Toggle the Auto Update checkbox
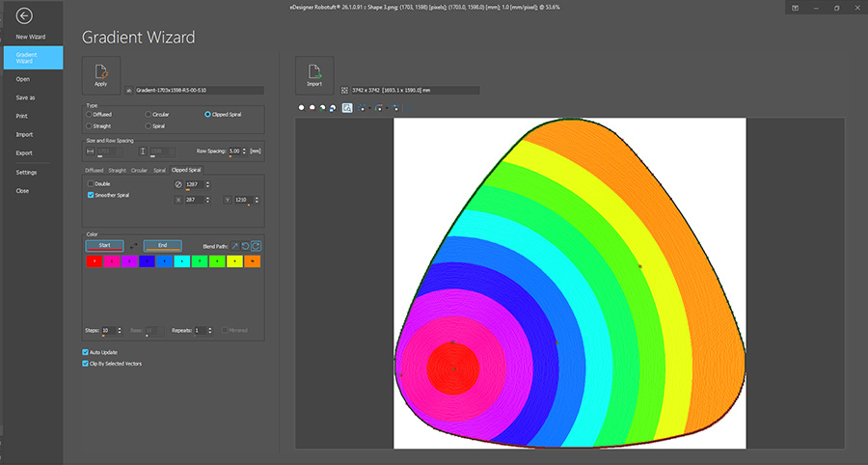This screenshot has height=465, width=868. point(85,352)
